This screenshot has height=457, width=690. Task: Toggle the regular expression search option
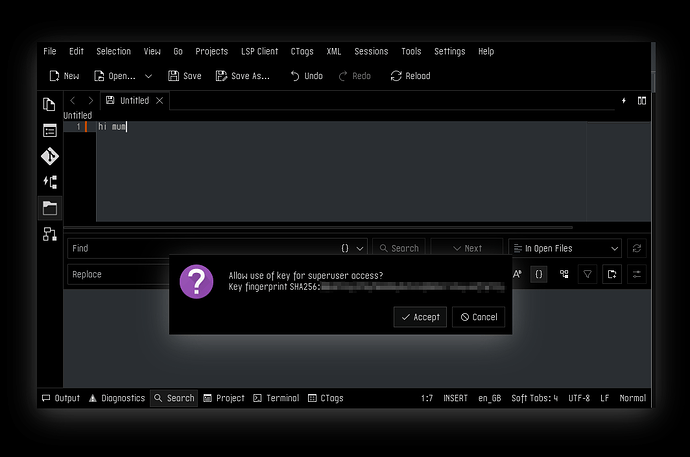[539, 274]
